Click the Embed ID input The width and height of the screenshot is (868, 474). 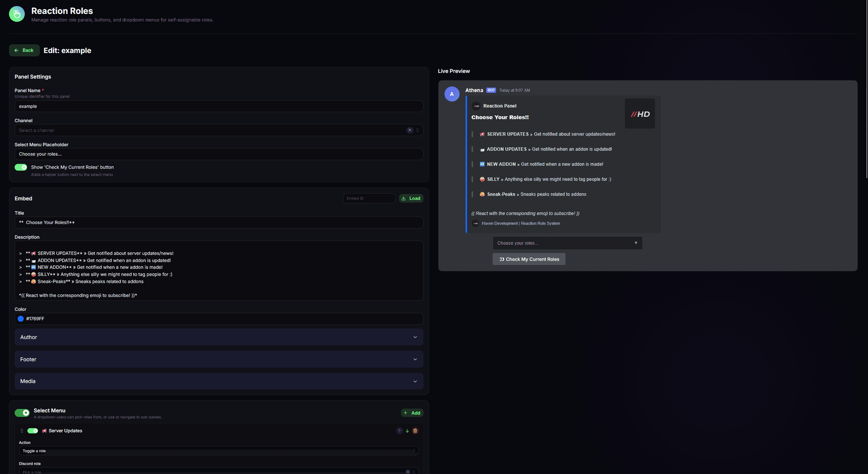(369, 198)
